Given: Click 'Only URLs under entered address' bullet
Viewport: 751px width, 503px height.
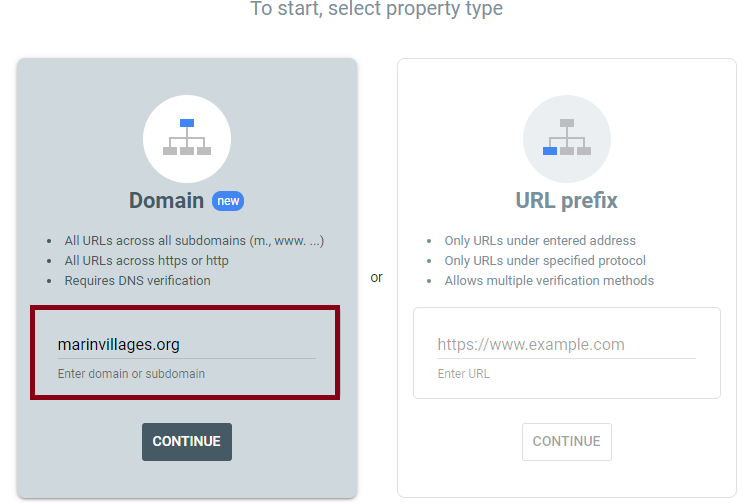Looking at the screenshot, I should [540, 240].
